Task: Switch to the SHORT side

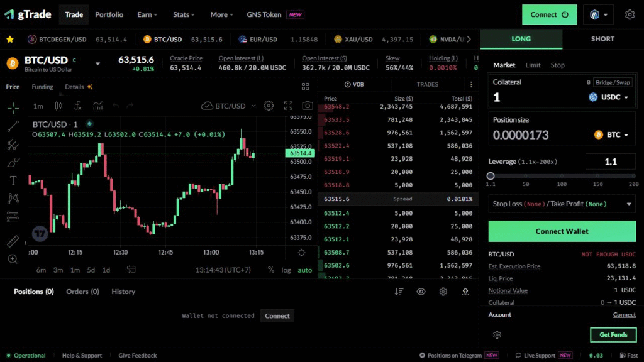Action: pyautogui.click(x=602, y=39)
